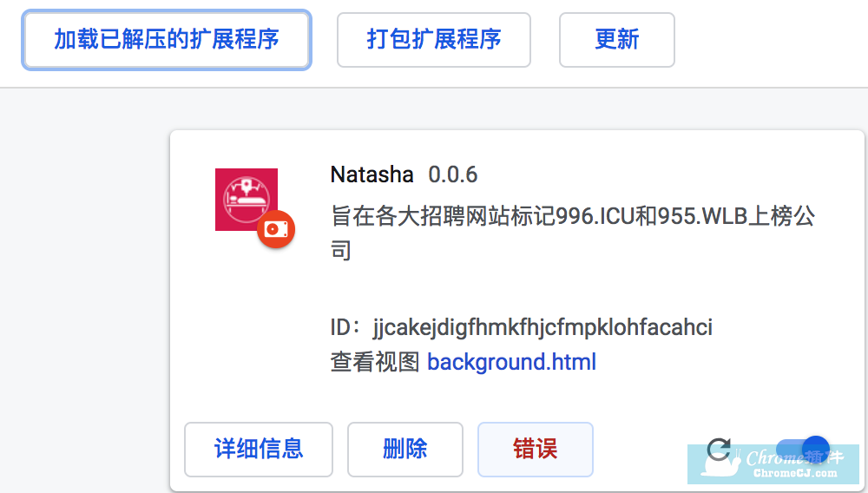Open the background.html view link
Image resolution: width=868 pixels, height=493 pixels.
click(511, 362)
